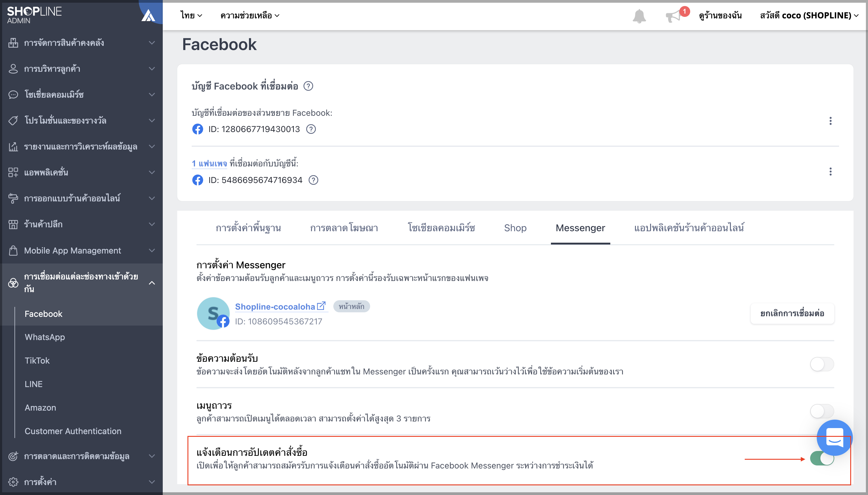The width and height of the screenshot is (868, 495).
Task: Select the Messenger tab
Action: click(580, 228)
